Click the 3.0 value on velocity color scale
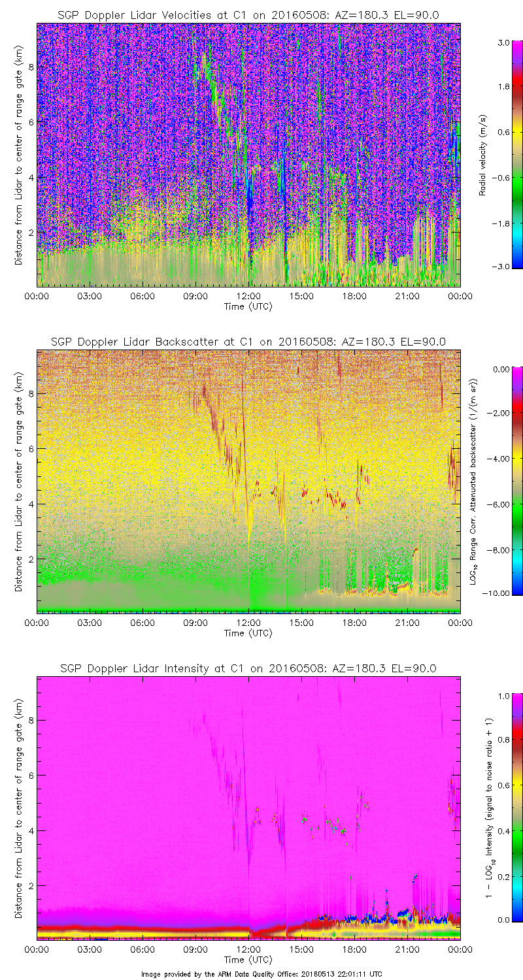Viewport: 523px width, 980px height. tap(501, 42)
